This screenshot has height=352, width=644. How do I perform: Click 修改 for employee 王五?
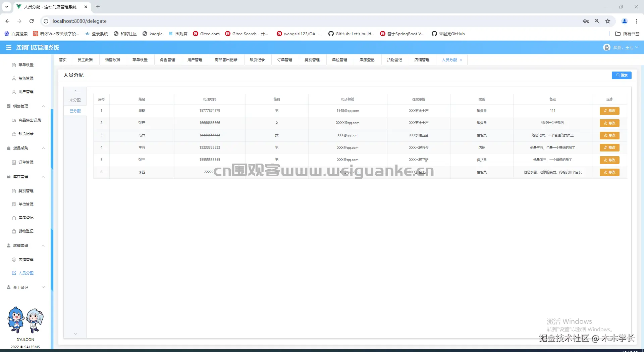click(609, 148)
